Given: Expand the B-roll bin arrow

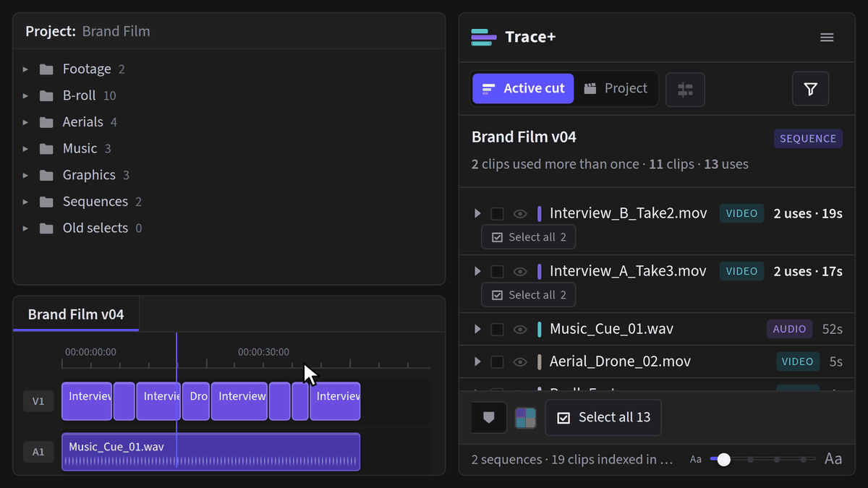Looking at the screenshot, I should [x=25, y=96].
